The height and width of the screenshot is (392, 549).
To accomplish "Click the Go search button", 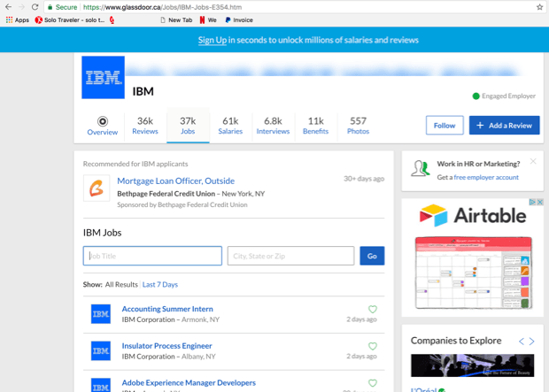I will (x=372, y=256).
